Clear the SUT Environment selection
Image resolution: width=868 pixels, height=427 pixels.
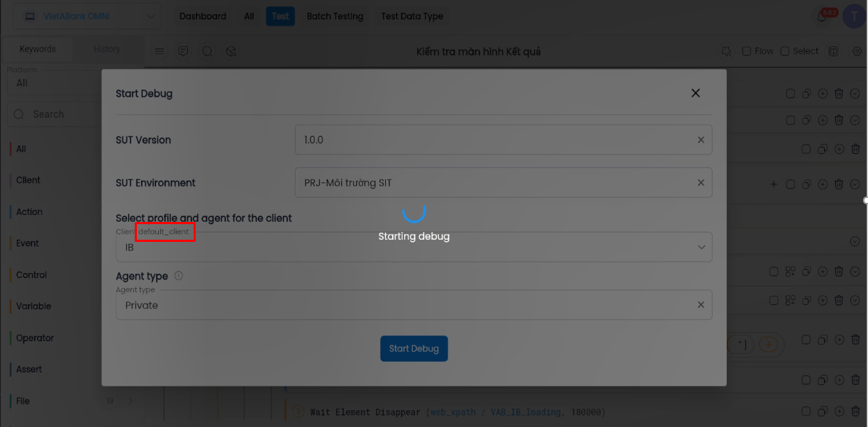(x=701, y=182)
